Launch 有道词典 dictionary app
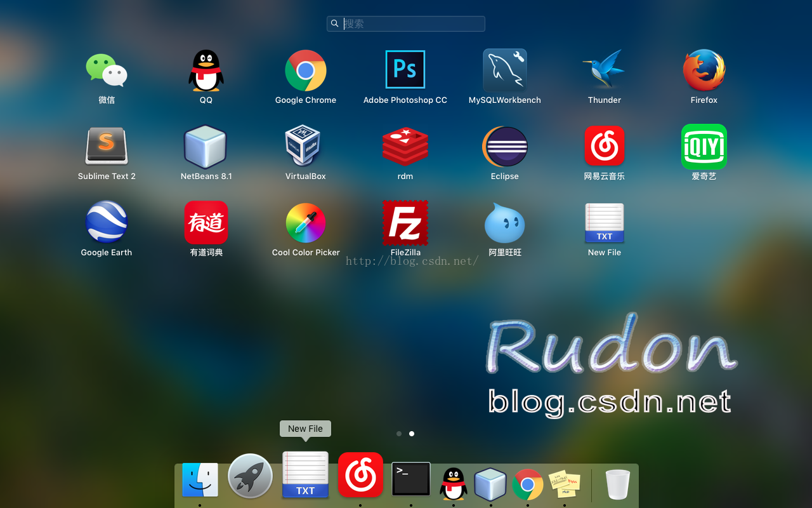This screenshot has height=508, width=812. click(x=206, y=222)
